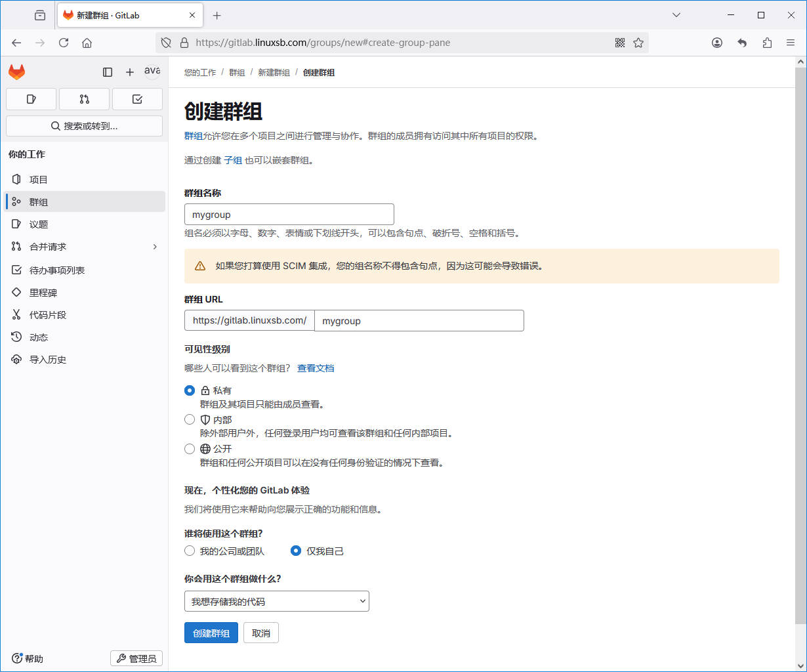Open the 我想存储我的代码 dropdown
The width and height of the screenshot is (807, 672).
[x=276, y=601]
